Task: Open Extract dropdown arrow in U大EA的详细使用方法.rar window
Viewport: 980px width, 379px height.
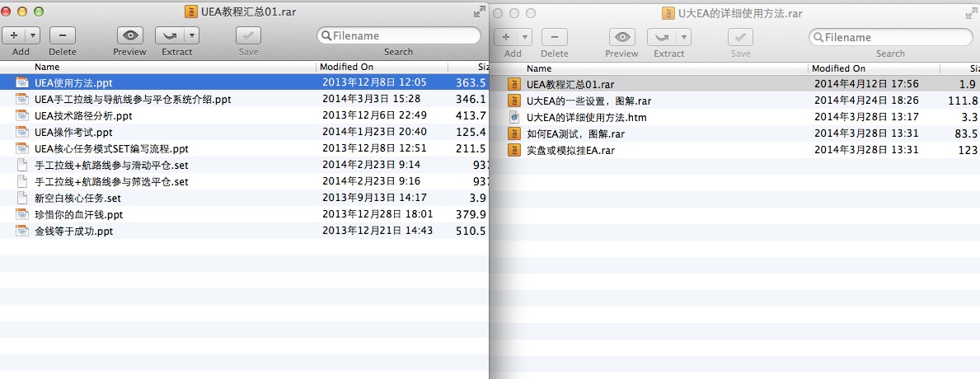Action: tap(684, 37)
